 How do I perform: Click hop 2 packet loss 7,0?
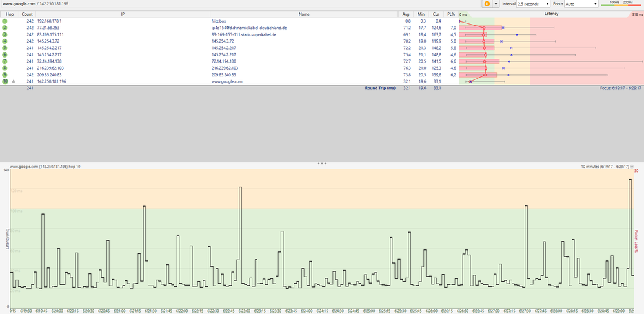454,28
